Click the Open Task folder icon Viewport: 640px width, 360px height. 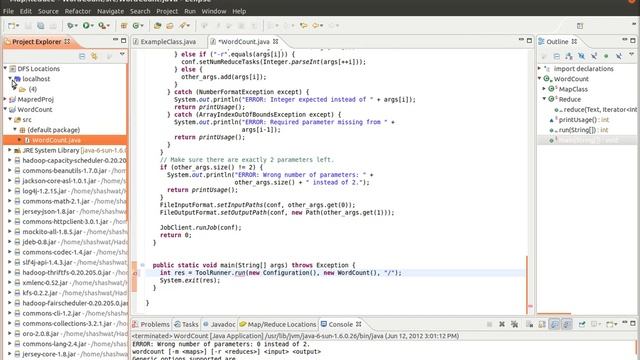(169, 26)
